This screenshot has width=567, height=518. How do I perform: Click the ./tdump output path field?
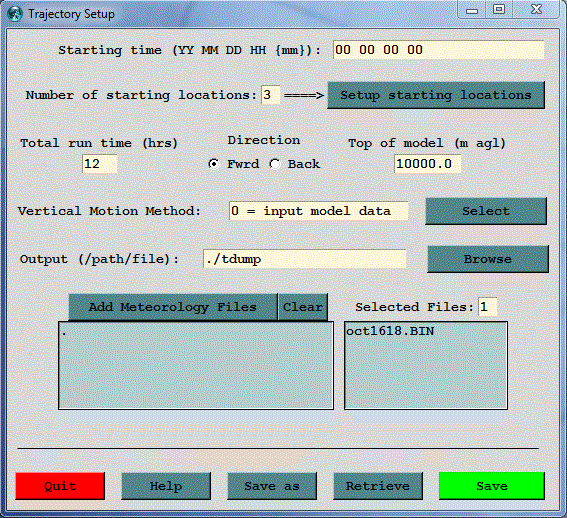tap(305, 259)
